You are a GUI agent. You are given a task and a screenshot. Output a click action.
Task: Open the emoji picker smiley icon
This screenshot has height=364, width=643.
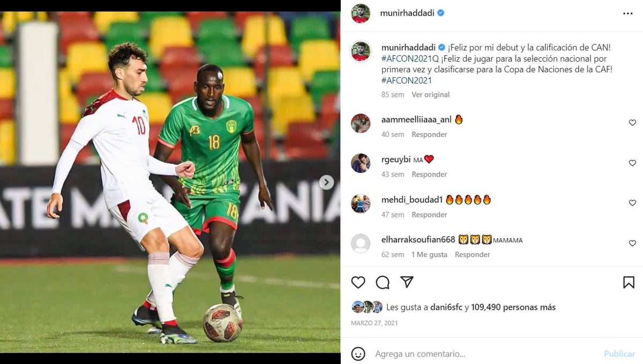click(358, 354)
